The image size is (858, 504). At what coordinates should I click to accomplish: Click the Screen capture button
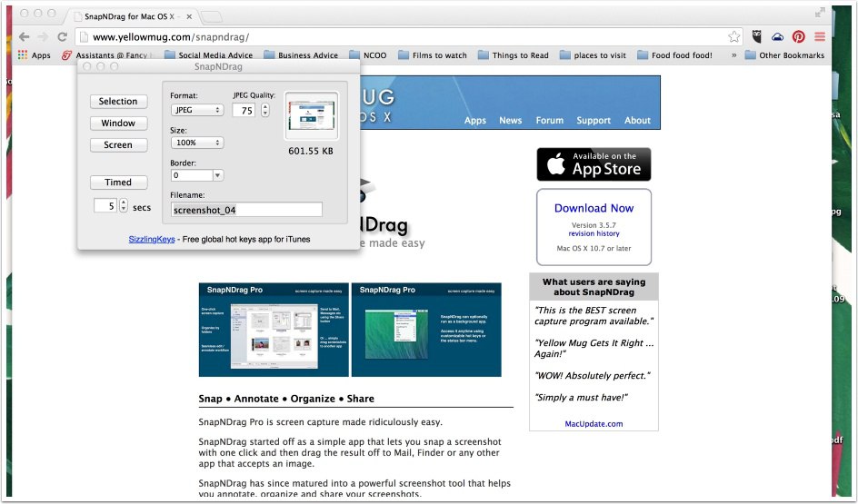pyautogui.click(x=118, y=145)
